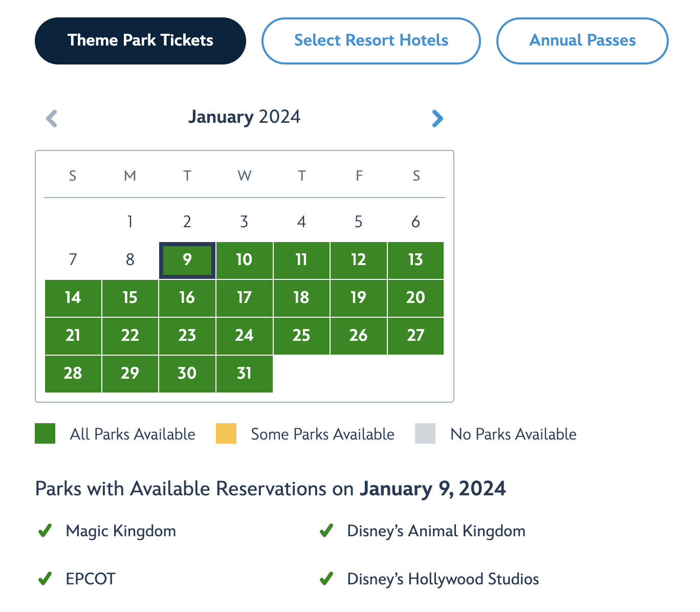Click the gray No Parks Available swatch
The width and height of the screenshot is (700, 612).
(x=425, y=433)
